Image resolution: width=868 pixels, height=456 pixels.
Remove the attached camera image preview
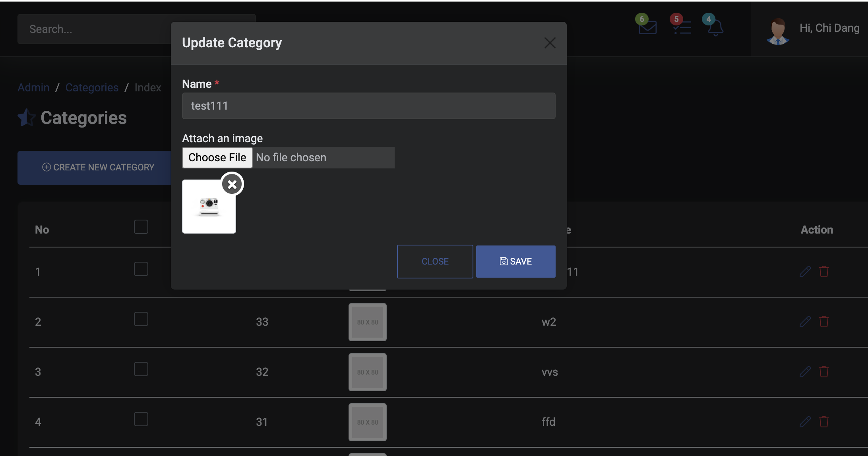pyautogui.click(x=232, y=184)
